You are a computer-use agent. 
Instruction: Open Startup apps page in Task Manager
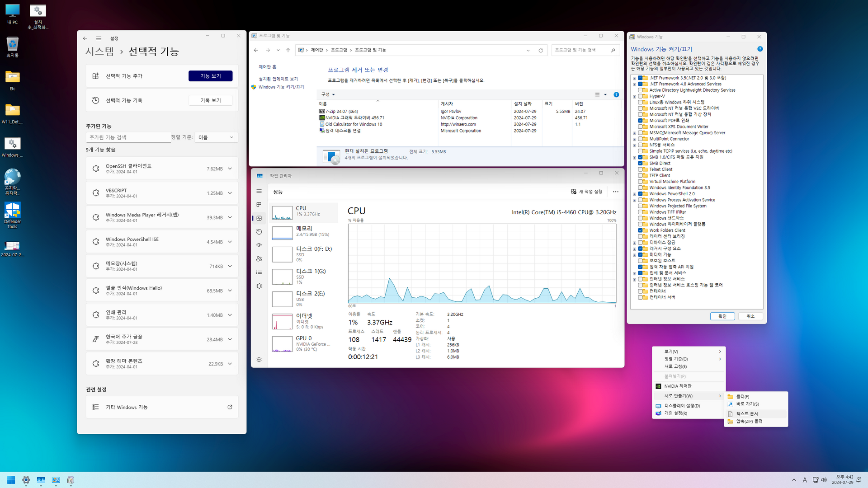coord(259,245)
